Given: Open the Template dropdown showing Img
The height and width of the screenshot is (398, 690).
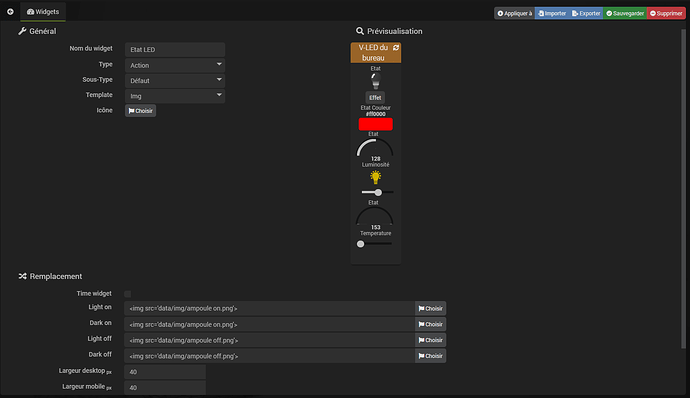Looking at the screenshot, I should tap(175, 96).
